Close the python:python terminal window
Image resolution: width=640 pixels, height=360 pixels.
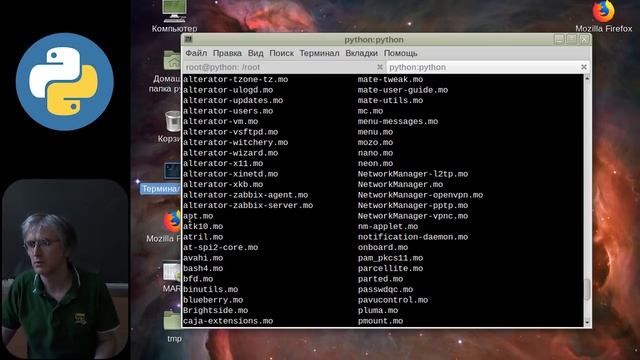pyautogui.click(x=584, y=39)
